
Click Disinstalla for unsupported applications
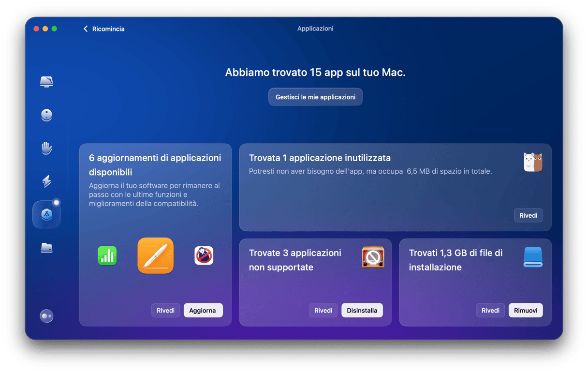click(362, 311)
